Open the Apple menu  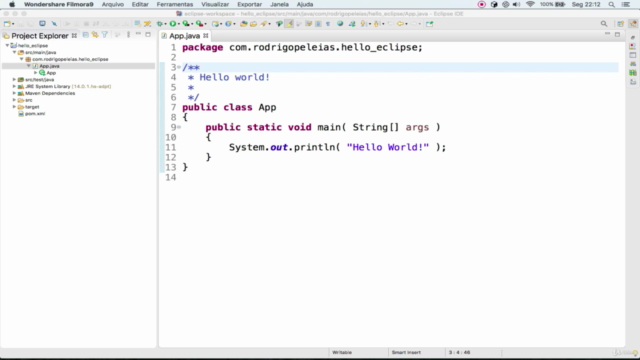pos(12,4)
